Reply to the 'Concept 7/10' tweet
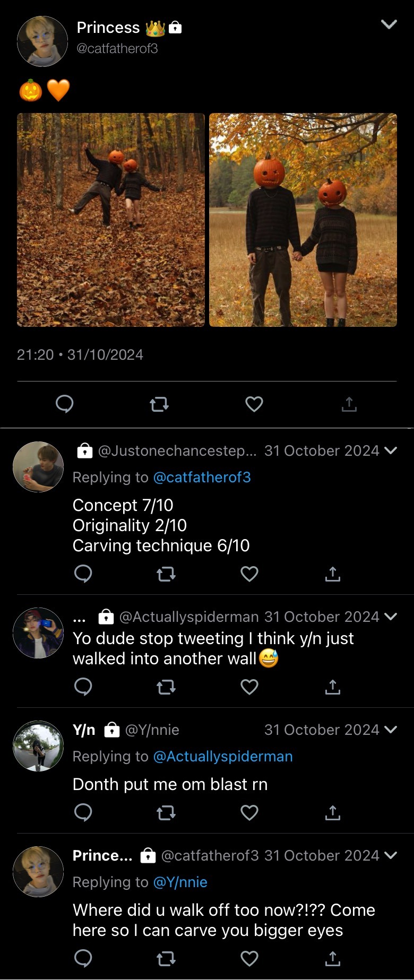 pos(83,574)
